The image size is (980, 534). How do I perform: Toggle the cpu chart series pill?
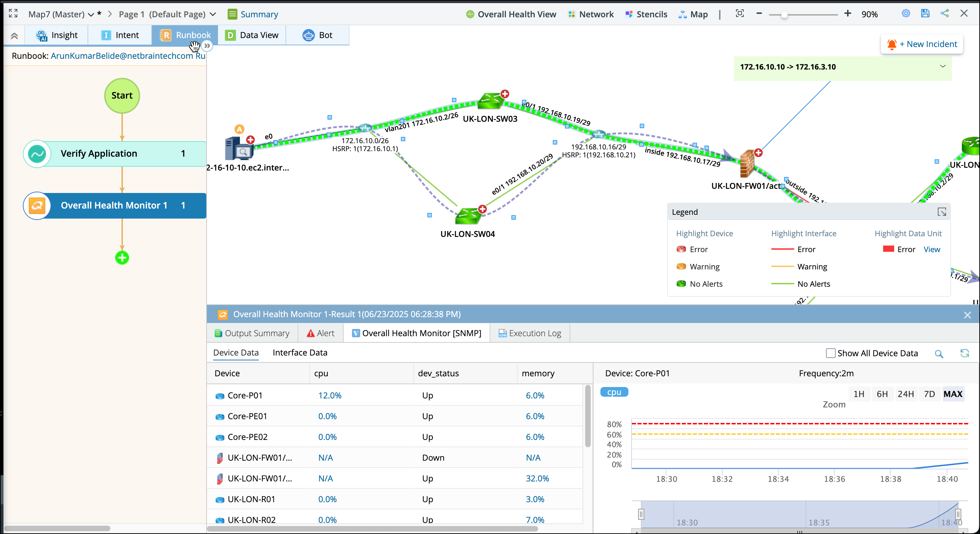pyautogui.click(x=614, y=392)
